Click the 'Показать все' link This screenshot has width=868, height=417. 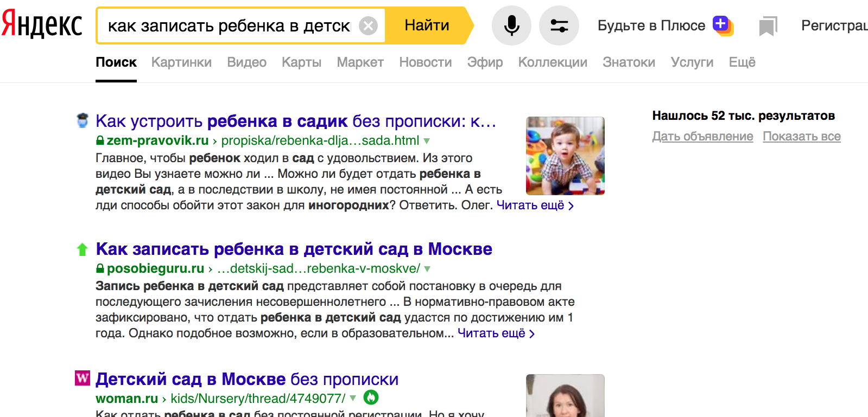pos(802,137)
